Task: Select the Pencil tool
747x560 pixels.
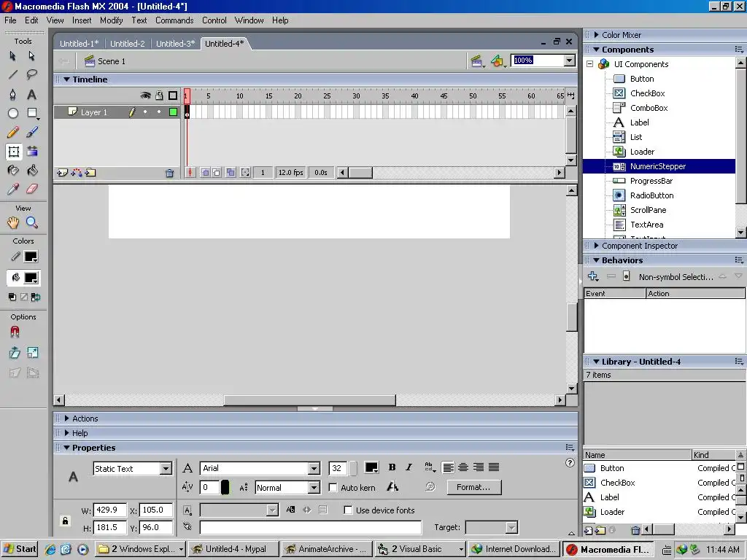Action: click(13, 132)
